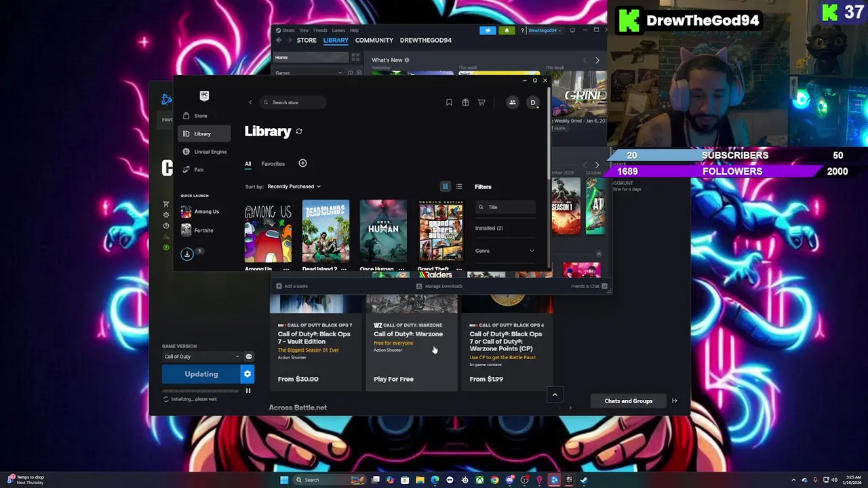Go to Steam LIBRARY tab
This screenshot has width=868, height=488.
[x=336, y=40]
